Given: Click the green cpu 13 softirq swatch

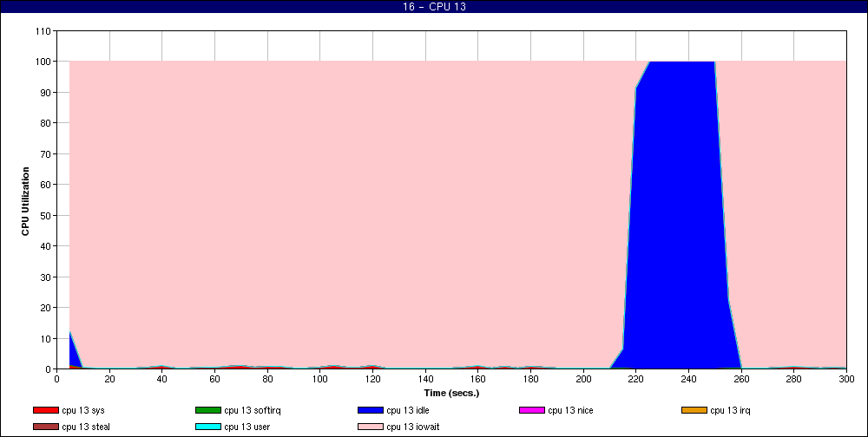Looking at the screenshot, I should pos(208,410).
